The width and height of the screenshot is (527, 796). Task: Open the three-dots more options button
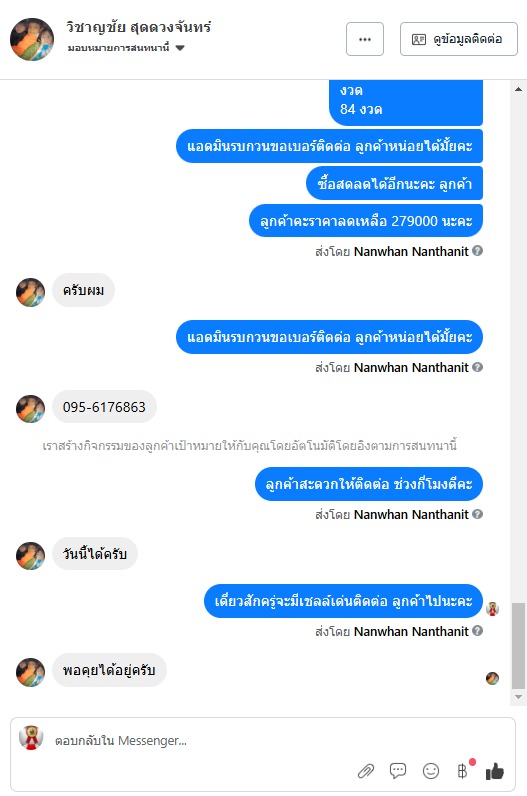(x=365, y=39)
